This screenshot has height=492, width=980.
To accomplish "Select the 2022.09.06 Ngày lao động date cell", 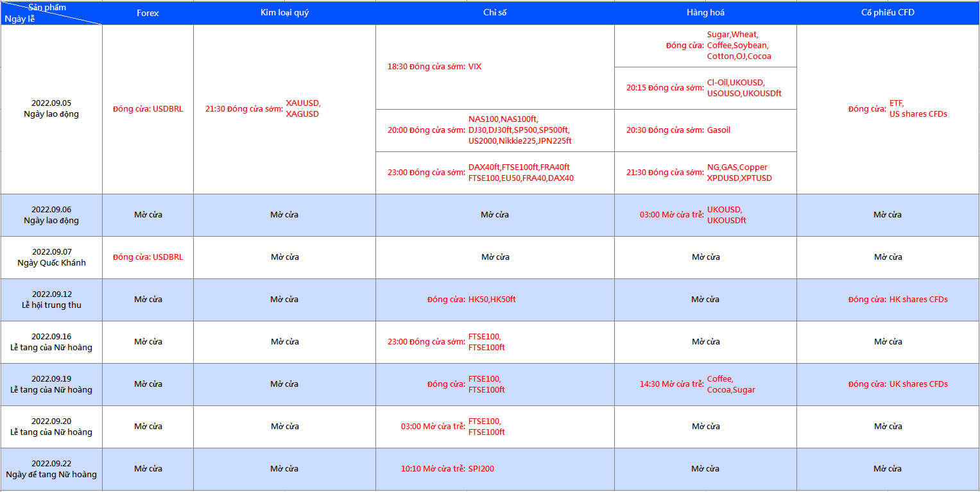I will (x=51, y=215).
